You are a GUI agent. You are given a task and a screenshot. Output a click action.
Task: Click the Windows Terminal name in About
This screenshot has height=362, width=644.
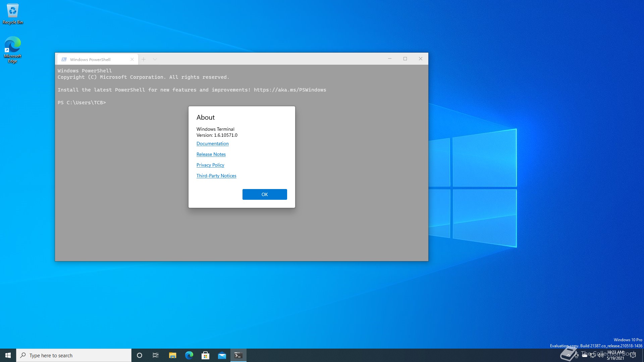click(215, 129)
